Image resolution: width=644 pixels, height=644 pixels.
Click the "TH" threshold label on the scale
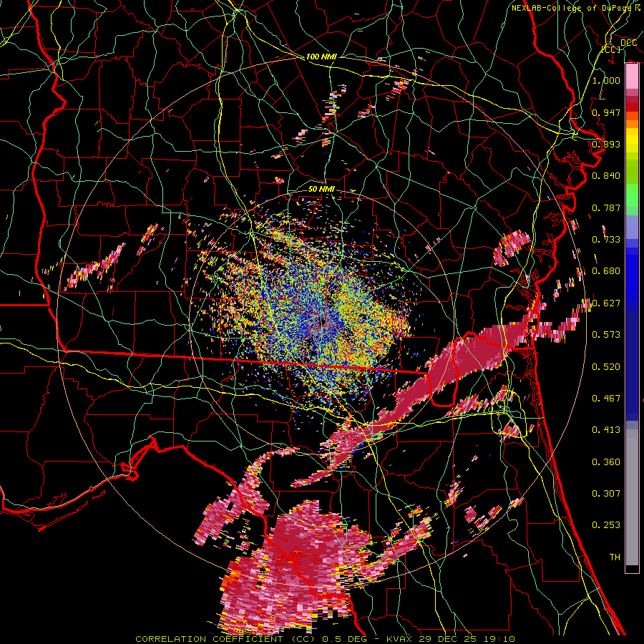615,557
